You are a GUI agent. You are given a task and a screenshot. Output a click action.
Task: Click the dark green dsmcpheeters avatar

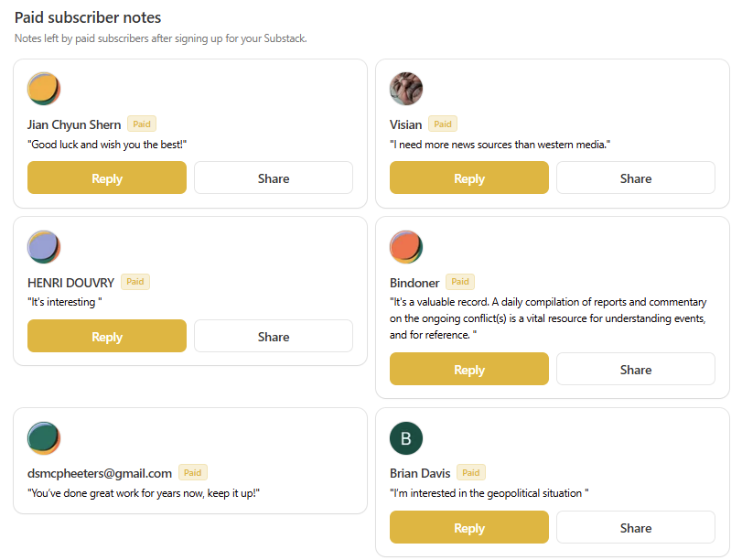tap(44, 438)
